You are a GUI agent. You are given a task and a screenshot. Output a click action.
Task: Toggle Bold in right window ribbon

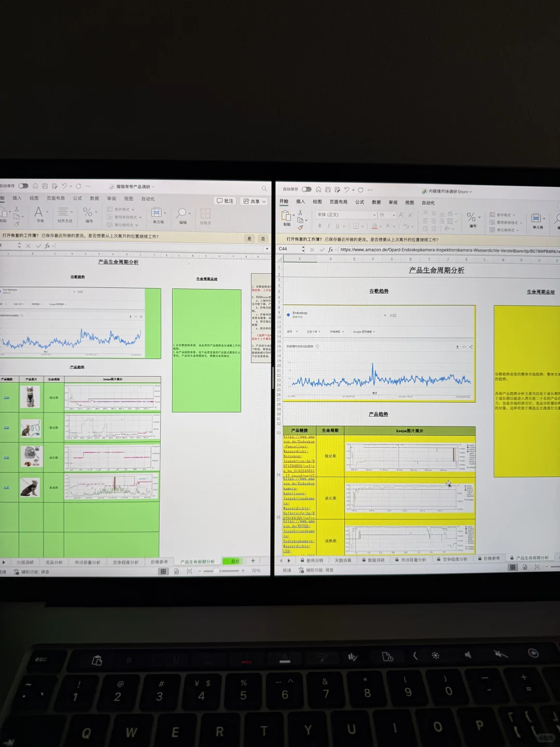320,226
